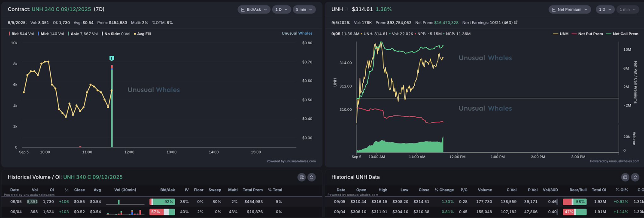Open the contract chart 1 D range dropdown
The height and width of the screenshot is (218, 644).
pos(282,9)
